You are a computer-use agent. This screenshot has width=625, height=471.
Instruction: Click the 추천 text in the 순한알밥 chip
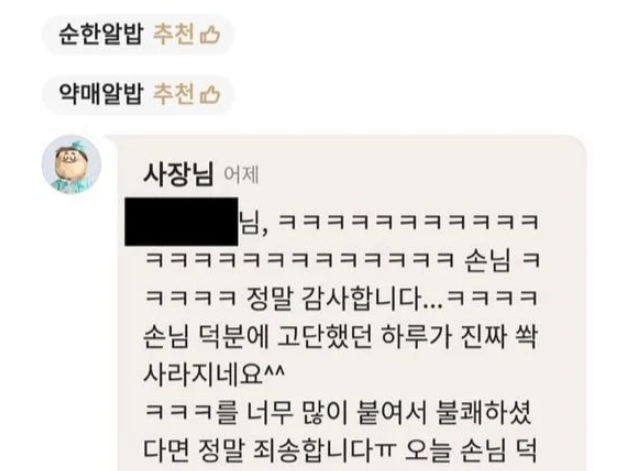174,34
